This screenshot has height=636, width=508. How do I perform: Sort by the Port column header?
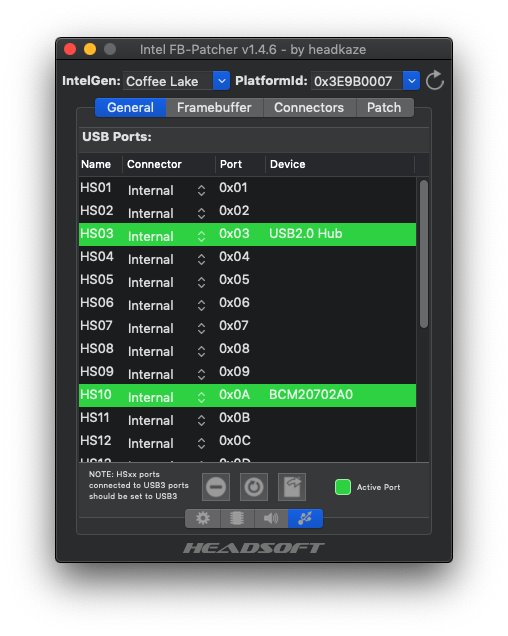click(240, 164)
